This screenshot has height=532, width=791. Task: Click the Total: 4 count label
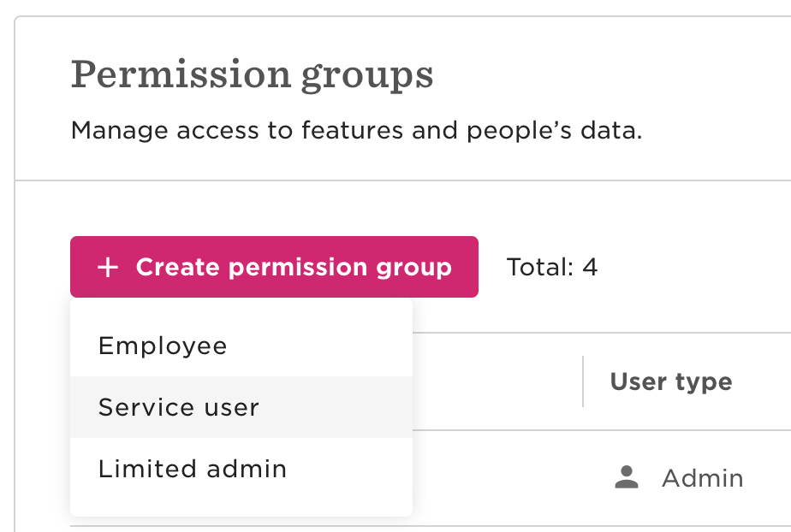[x=552, y=267]
